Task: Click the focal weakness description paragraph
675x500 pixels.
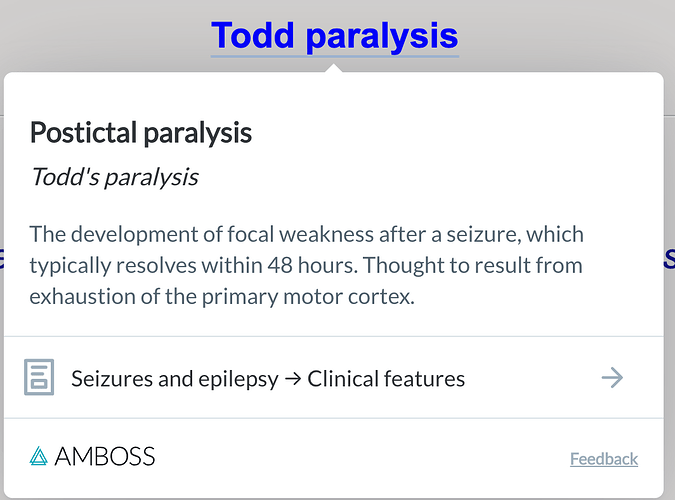Action: coord(307,265)
